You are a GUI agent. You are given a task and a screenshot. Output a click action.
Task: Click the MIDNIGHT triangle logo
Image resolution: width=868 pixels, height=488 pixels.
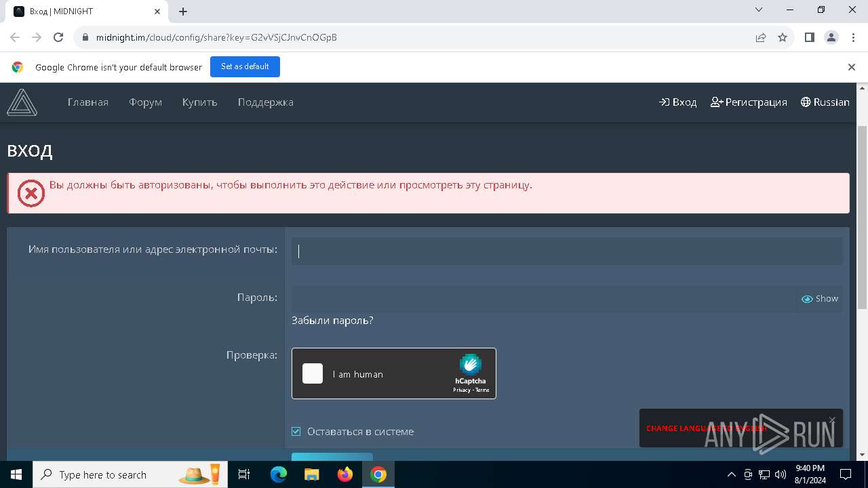click(22, 102)
